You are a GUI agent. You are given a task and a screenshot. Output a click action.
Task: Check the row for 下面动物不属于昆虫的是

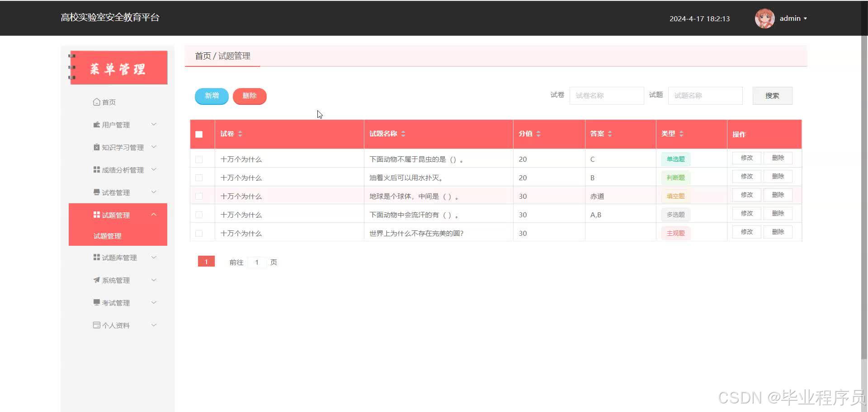click(199, 159)
